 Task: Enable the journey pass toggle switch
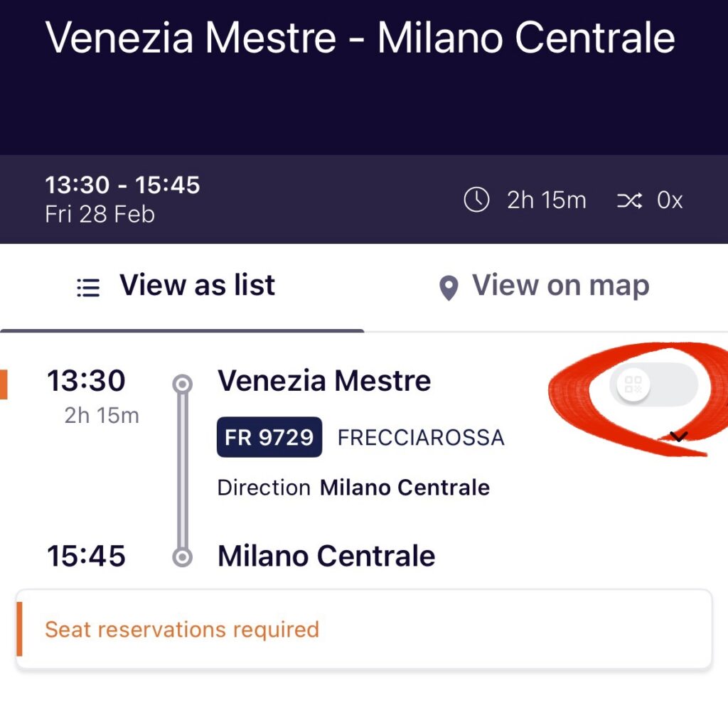pos(654,386)
